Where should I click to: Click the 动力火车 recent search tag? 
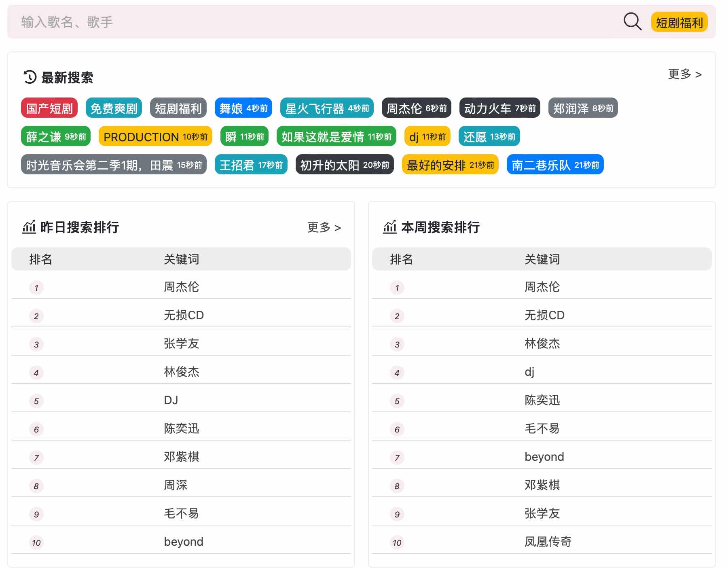[500, 108]
